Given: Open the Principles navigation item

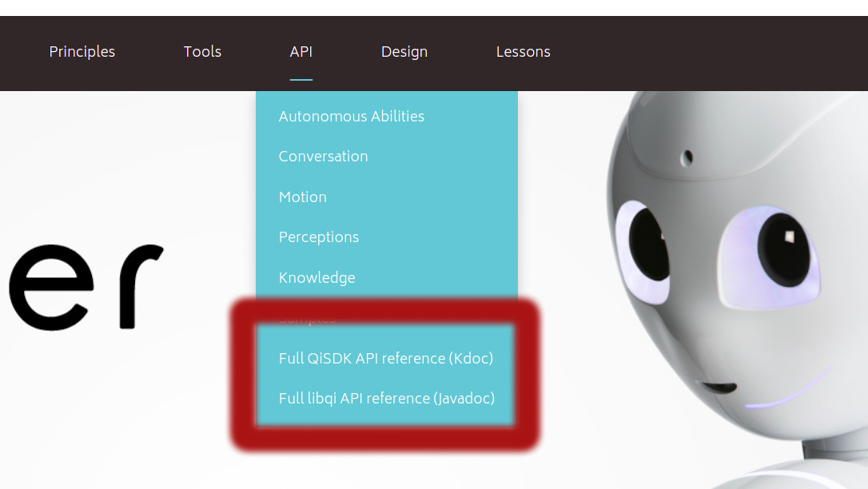Looking at the screenshot, I should [x=82, y=51].
